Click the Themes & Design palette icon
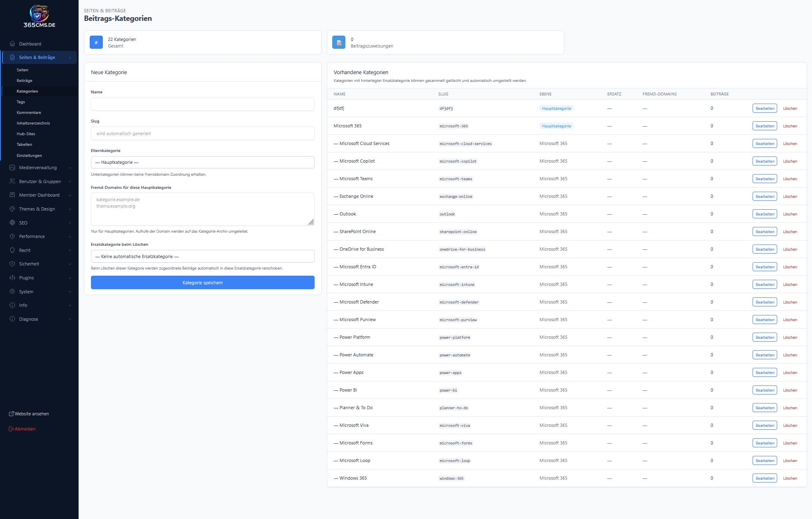The width and height of the screenshot is (812, 519). click(12, 209)
